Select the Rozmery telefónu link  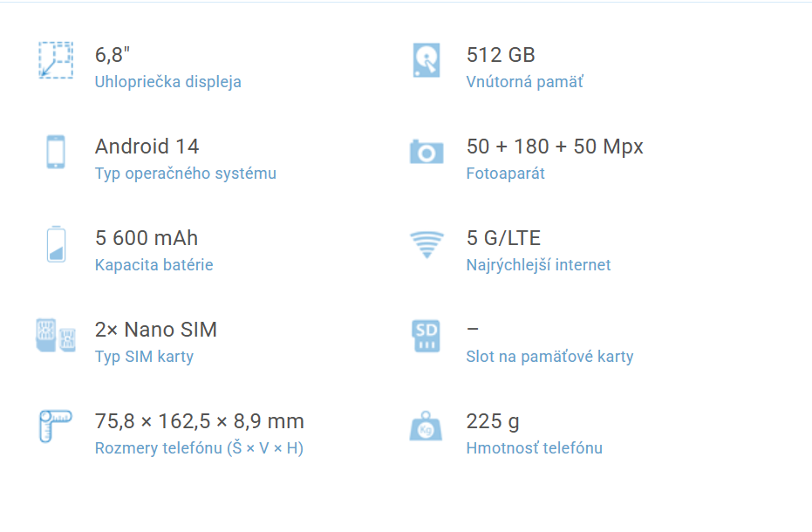(199, 448)
